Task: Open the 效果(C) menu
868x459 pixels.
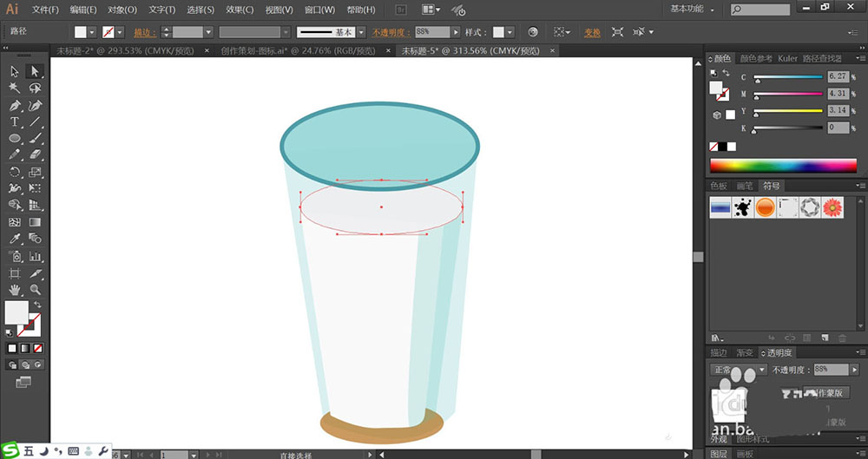Action: 240,10
